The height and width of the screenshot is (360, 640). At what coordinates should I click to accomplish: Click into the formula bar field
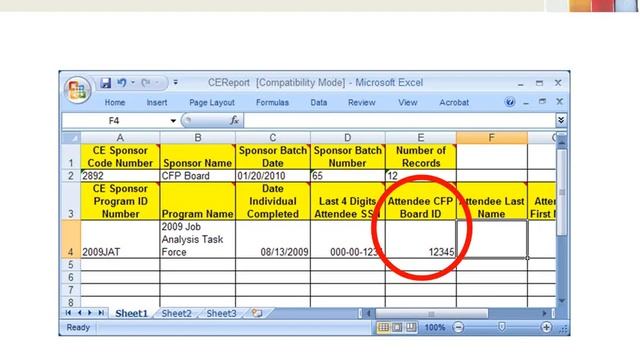pyautogui.click(x=399, y=120)
